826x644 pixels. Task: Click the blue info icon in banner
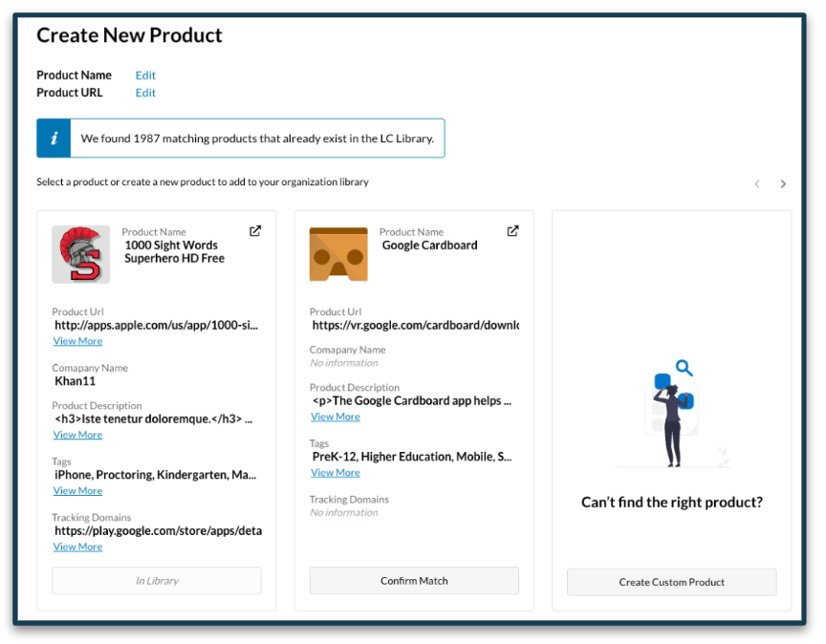tap(54, 139)
